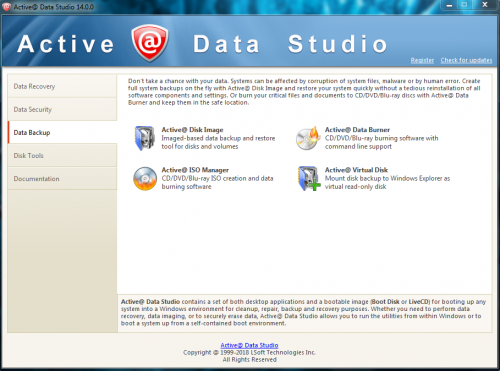Select the Data Backup tab
Image resolution: width=500 pixels, height=371 pixels.
62,132
